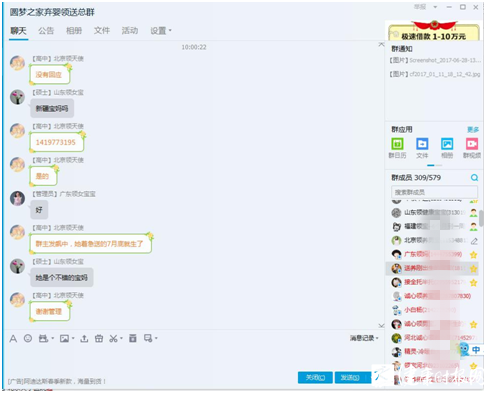Click the 群成员 309/579 header
Screen dimensions: 486x393
(x=416, y=178)
